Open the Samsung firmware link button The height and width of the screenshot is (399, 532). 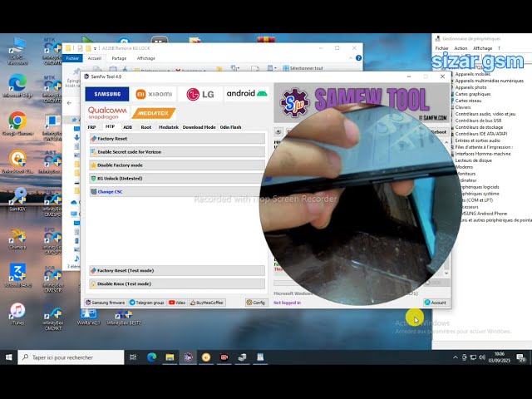pyautogui.click(x=106, y=303)
